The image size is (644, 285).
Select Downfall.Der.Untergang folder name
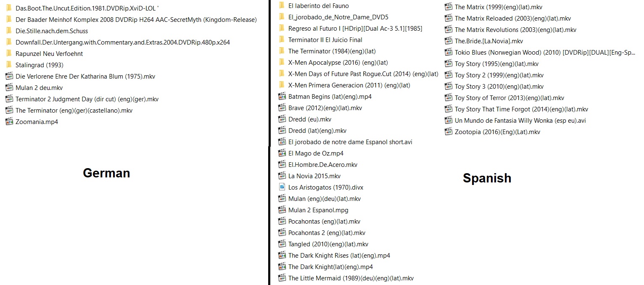pos(123,42)
